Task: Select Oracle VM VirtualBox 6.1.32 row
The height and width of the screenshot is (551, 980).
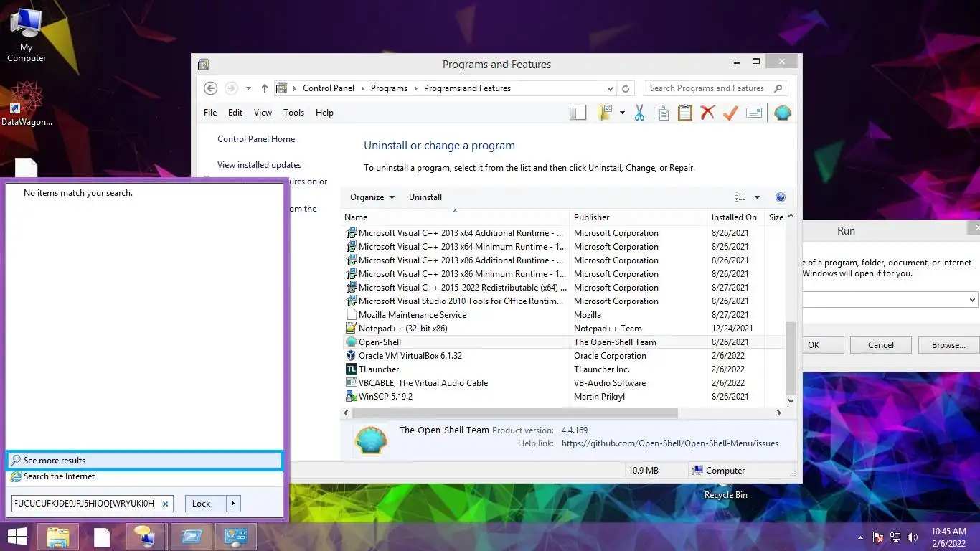Action: [x=563, y=356]
